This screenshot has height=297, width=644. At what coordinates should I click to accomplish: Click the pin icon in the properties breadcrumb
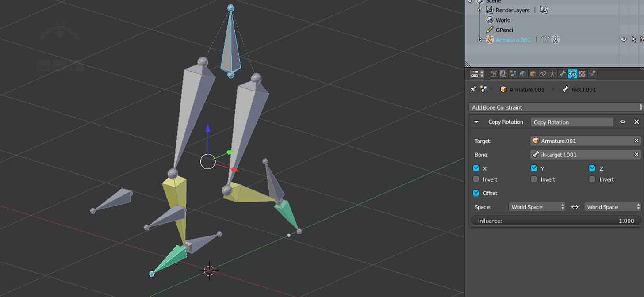472,89
